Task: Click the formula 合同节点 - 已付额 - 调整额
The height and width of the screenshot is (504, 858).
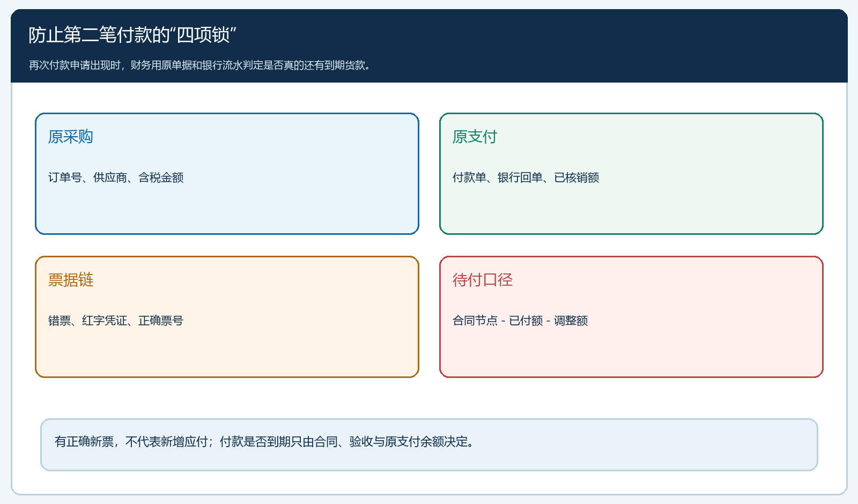Action: pyautogui.click(x=520, y=321)
